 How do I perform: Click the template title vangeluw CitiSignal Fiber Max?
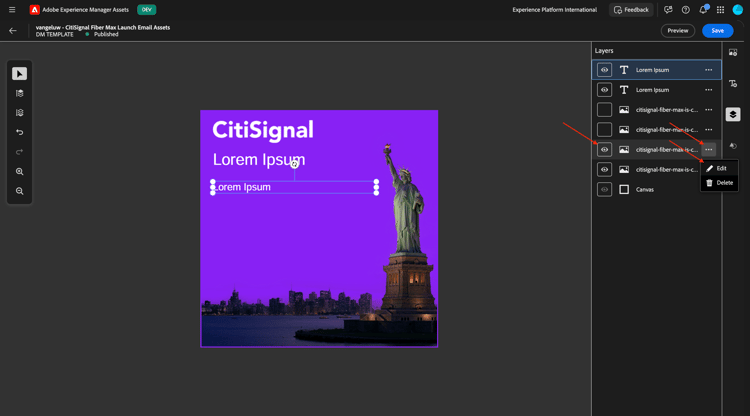coord(103,27)
